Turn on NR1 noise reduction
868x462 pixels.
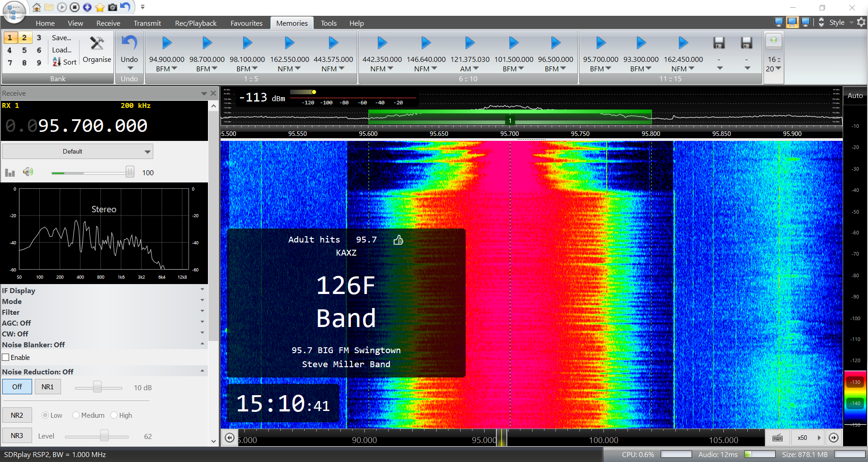click(x=47, y=387)
